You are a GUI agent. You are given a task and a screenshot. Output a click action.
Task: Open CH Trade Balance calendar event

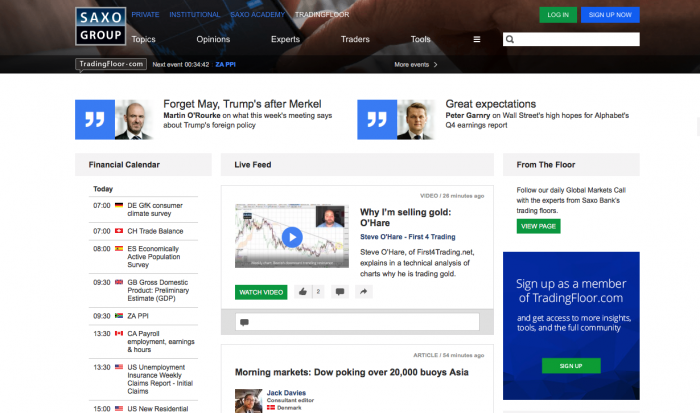tap(155, 231)
